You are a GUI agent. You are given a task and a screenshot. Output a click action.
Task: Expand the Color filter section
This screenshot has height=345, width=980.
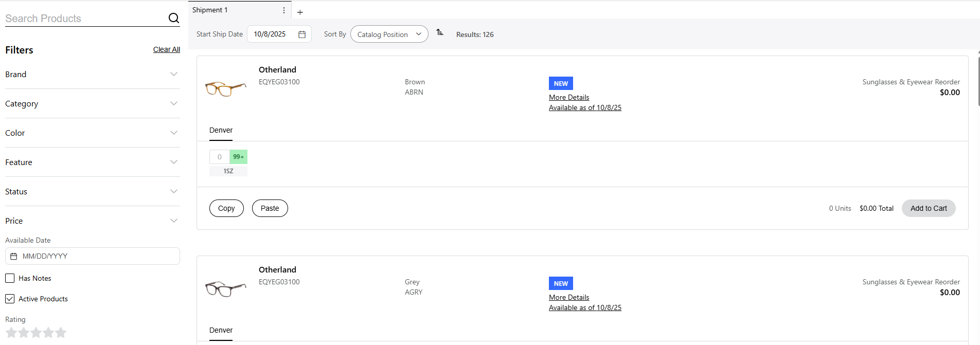93,133
